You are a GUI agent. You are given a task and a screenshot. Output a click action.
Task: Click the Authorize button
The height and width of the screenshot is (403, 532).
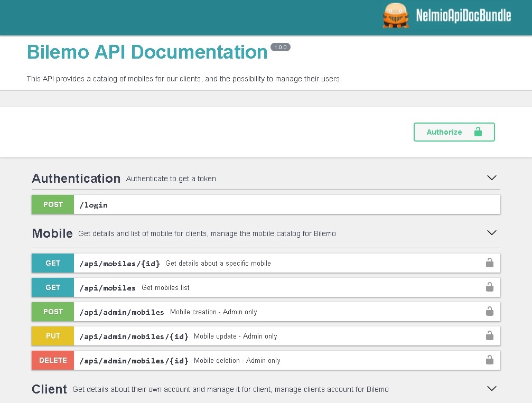[454, 132]
